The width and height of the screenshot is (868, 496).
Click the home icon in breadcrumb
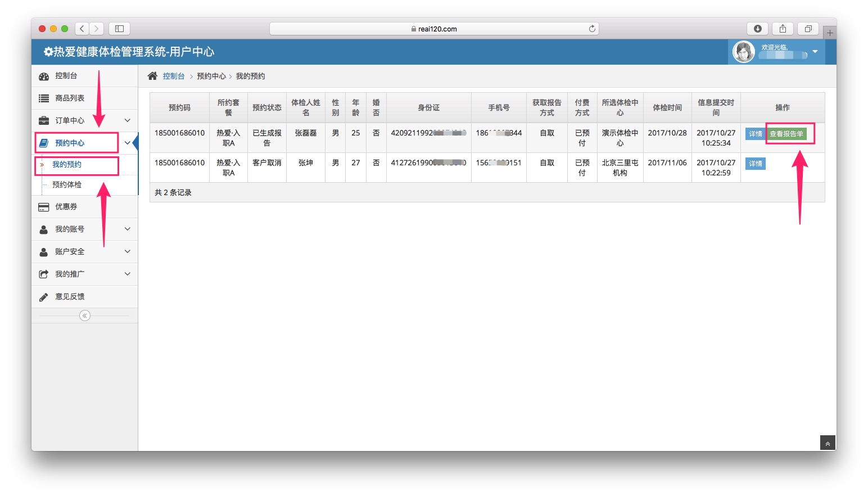point(152,76)
